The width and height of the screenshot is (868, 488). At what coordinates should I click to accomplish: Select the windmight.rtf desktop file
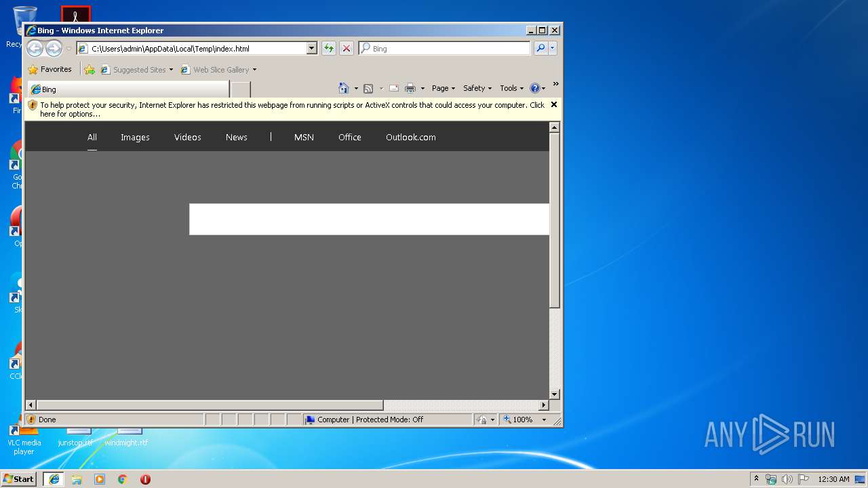click(127, 436)
